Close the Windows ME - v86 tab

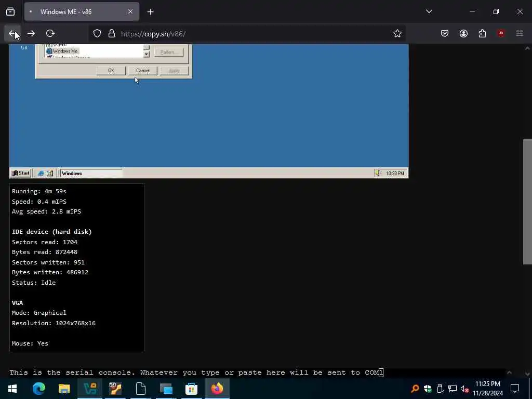click(130, 12)
